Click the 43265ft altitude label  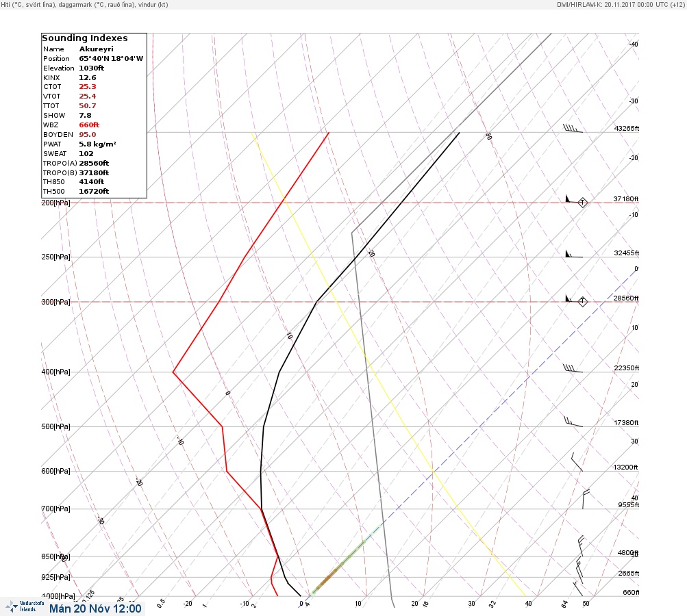pyautogui.click(x=627, y=128)
